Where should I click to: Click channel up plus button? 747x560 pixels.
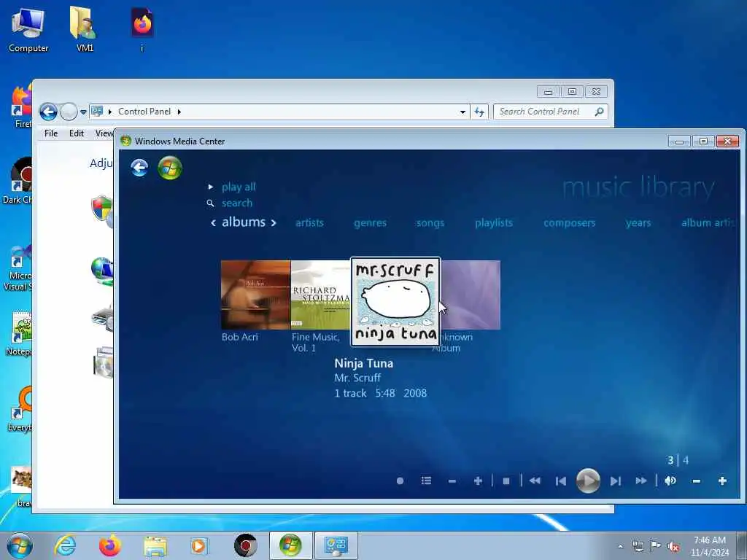(x=478, y=481)
